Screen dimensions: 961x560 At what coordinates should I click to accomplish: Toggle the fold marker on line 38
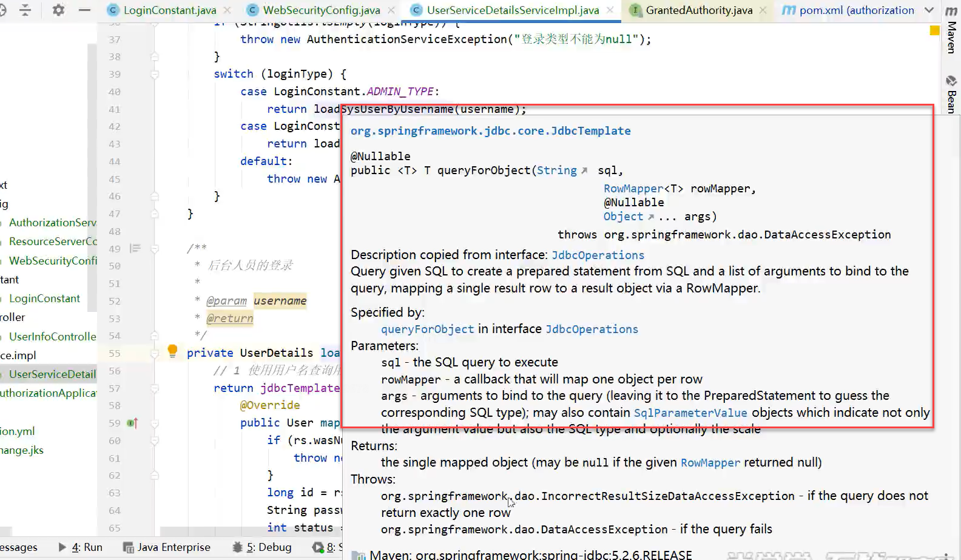pyautogui.click(x=155, y=56)
